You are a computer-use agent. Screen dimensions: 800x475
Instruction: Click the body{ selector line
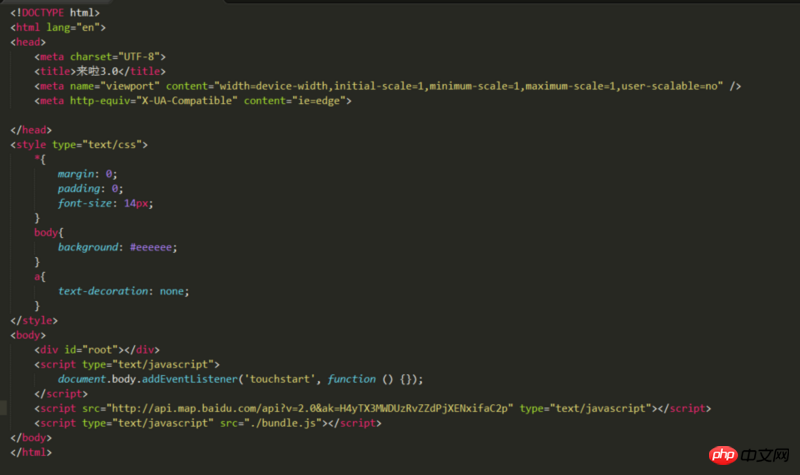tap(49, 233)
